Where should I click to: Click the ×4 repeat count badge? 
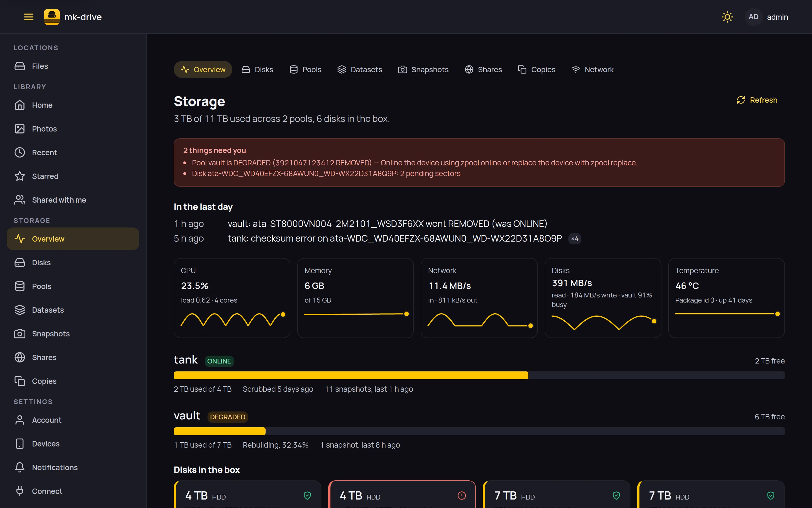coord(575,238)
